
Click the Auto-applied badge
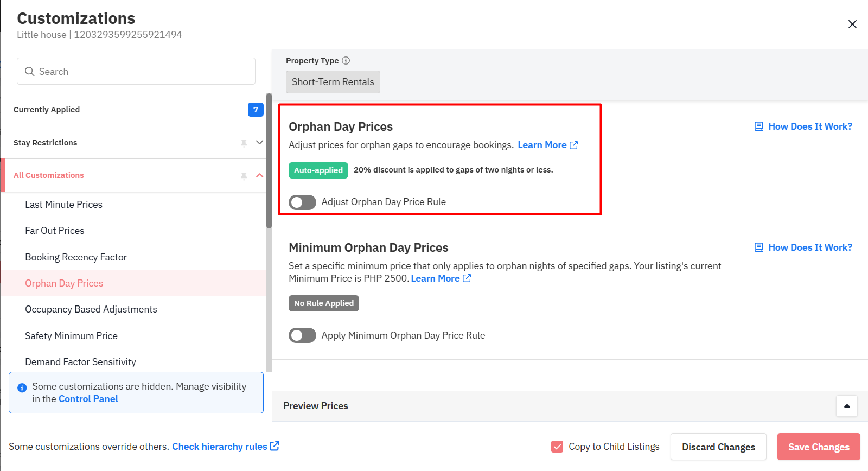(318, 170)
